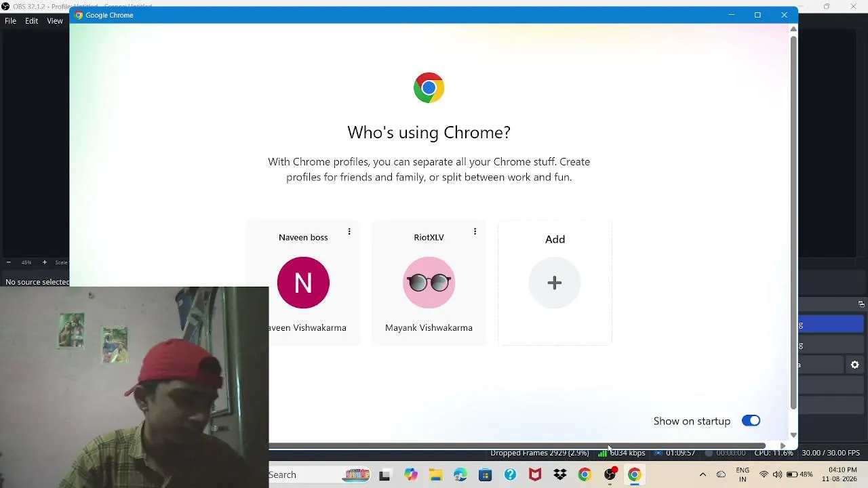Viewport: 868px width, 488px height.
Task: Open the Edit menu in OBS
Action: coord(32,21)
